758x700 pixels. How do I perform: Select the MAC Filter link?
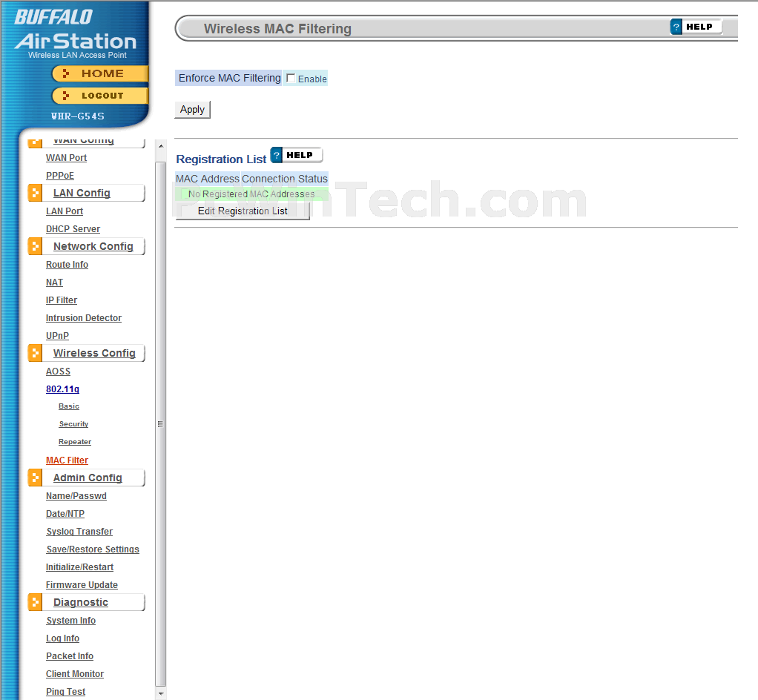[x=67, y=460]
